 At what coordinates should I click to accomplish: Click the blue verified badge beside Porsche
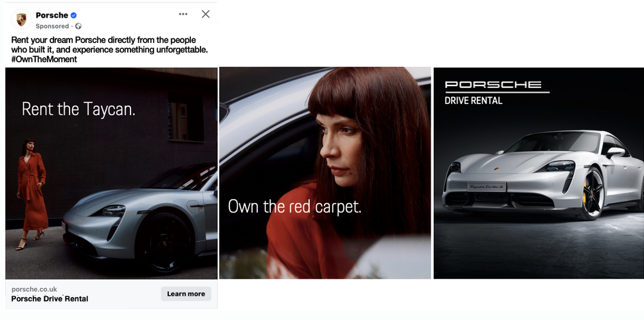point(73,15)
